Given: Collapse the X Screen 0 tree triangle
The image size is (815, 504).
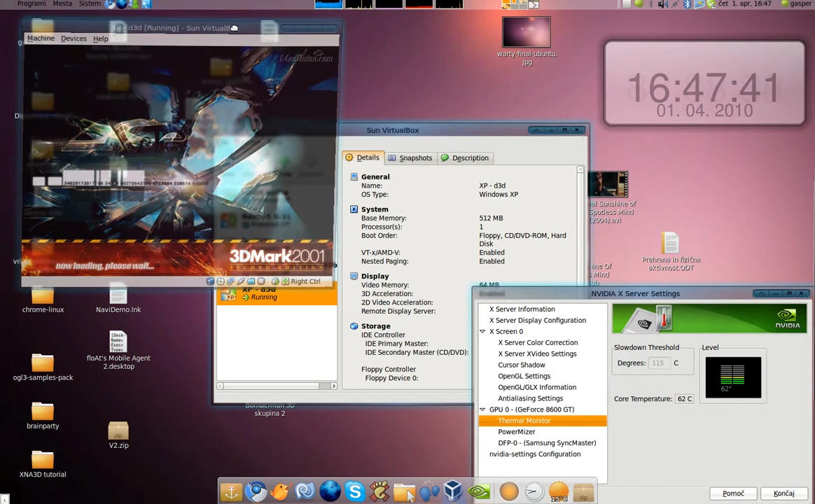Looking at the screenshot, I should (x=482, y=332).
